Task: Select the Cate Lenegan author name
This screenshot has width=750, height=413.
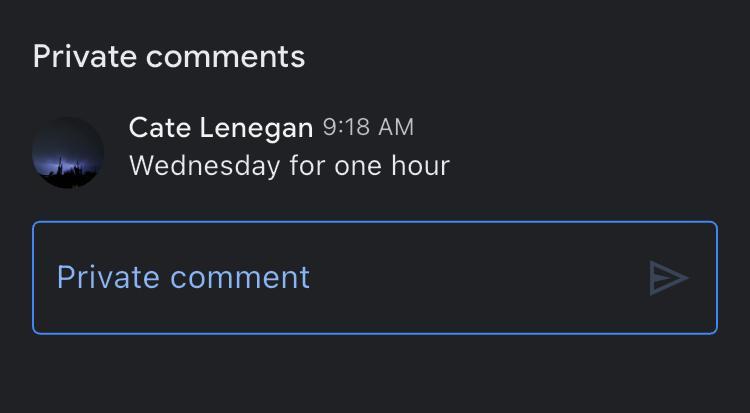Action: [x=220, y=128]
